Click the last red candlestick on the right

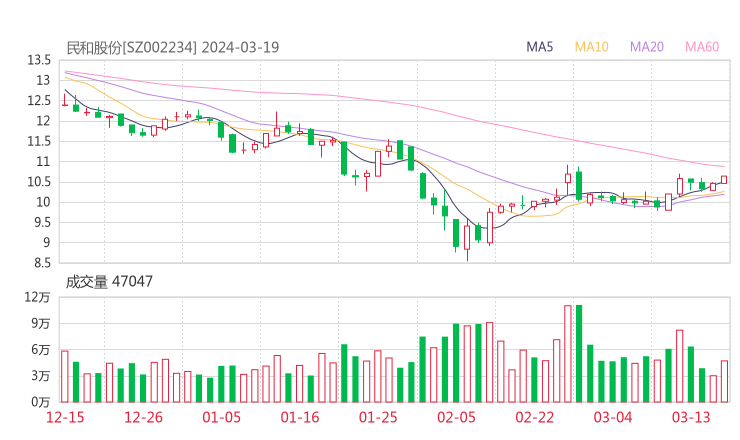coord(724,179)
